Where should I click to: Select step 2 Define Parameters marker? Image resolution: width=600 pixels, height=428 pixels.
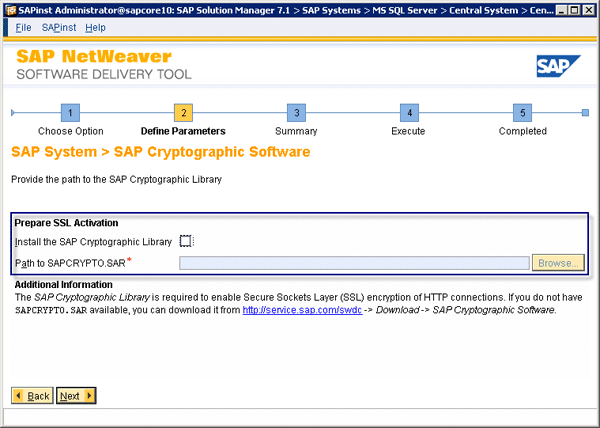tap(183, 113)
